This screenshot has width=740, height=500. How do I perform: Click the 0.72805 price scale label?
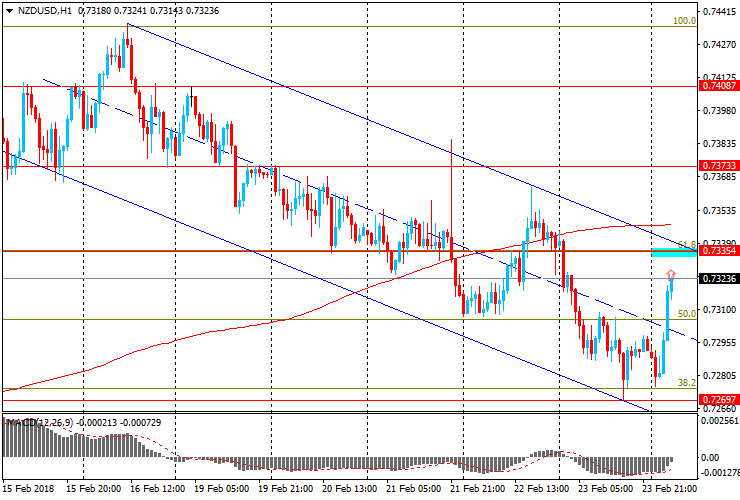point(720,376)
